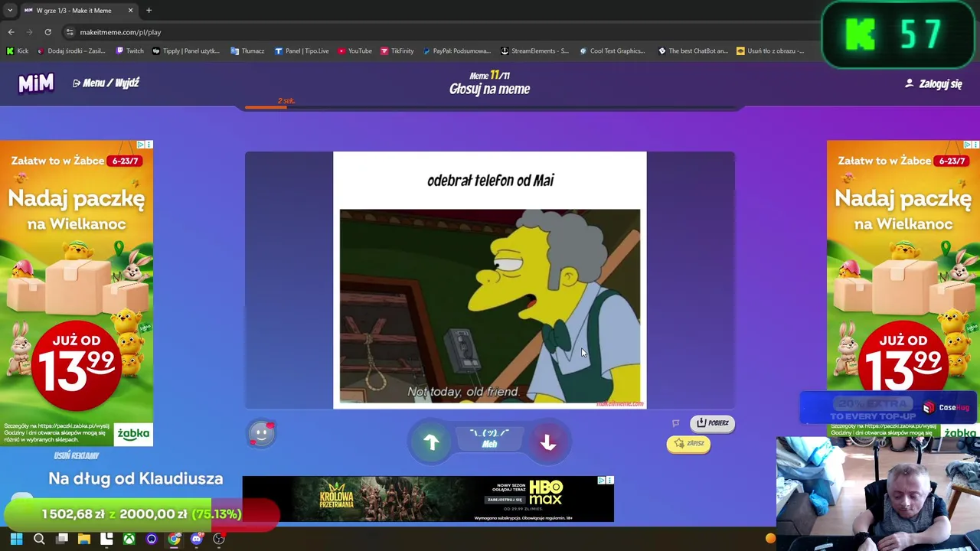Open a new browser tab
Image resolution: width=980 pixels, height=551 pixels.
[149, 10]
